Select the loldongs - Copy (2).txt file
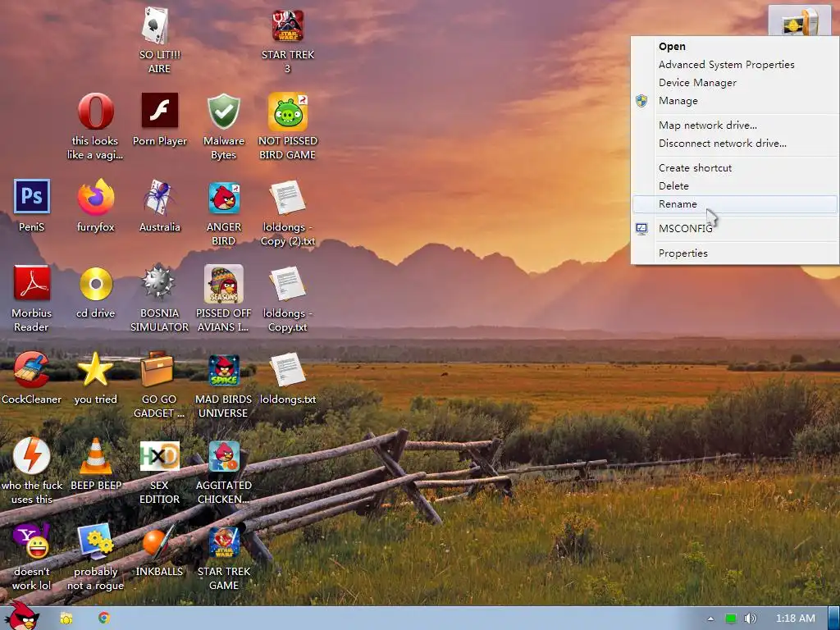Image resolution: width=840 pixels, height=630 pixels. (x=288, y=213)
